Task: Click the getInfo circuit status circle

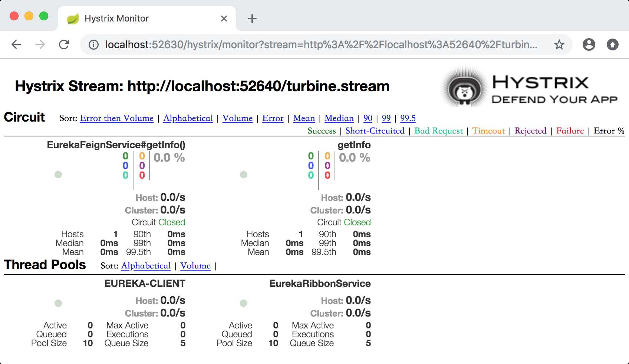Action: [244, 175]
